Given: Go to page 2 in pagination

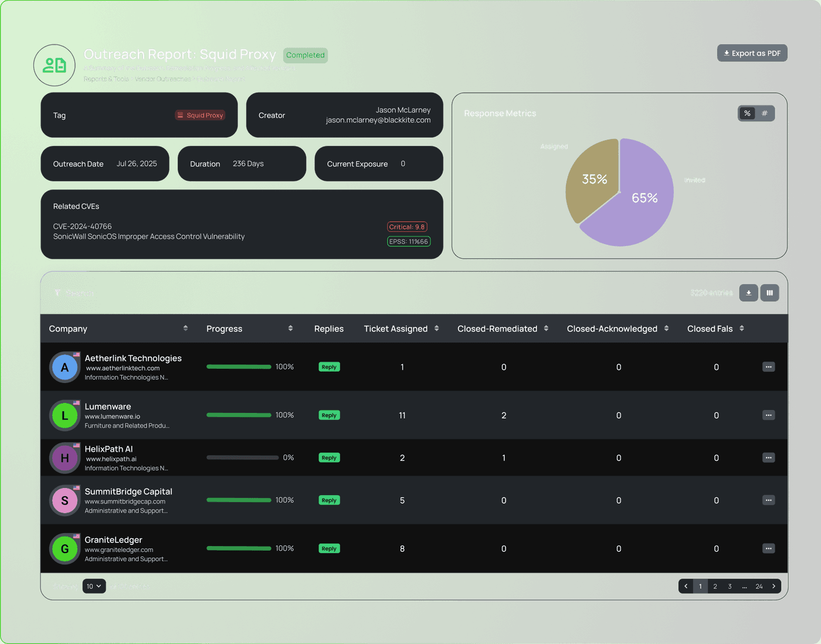Looking at the screenshot, I should [715, 587].
